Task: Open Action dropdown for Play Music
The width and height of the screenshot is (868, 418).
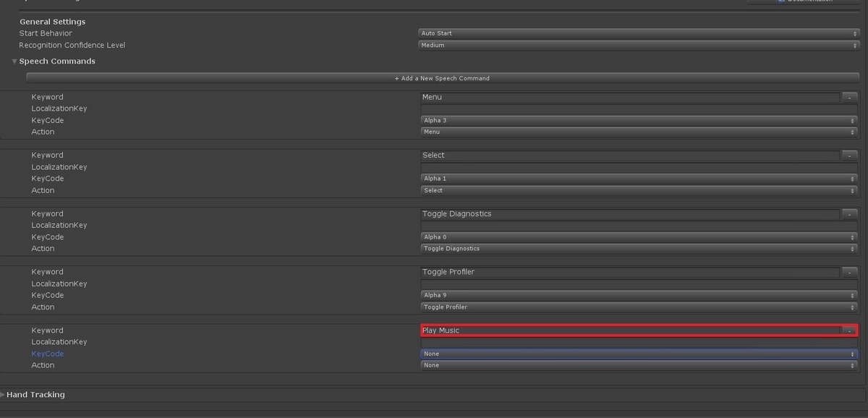Action: (x=639, y=365)
